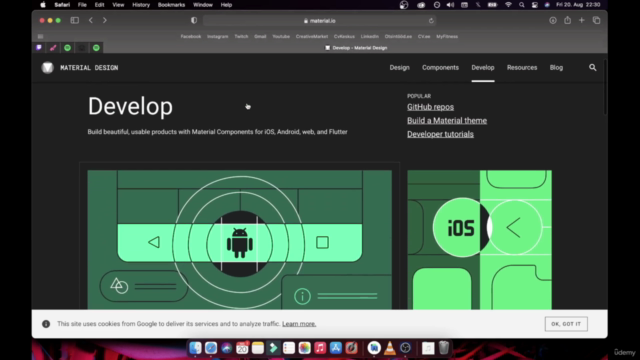Open Music from the Dock
Screen dimensions: 640x360
[x=320, y=348]
